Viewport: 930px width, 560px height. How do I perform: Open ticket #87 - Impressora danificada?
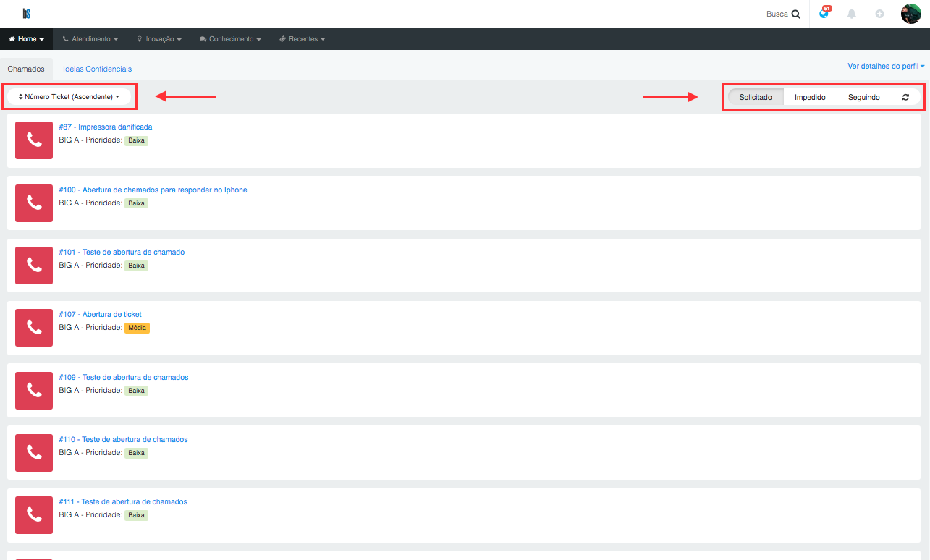(x=106, y=127)
